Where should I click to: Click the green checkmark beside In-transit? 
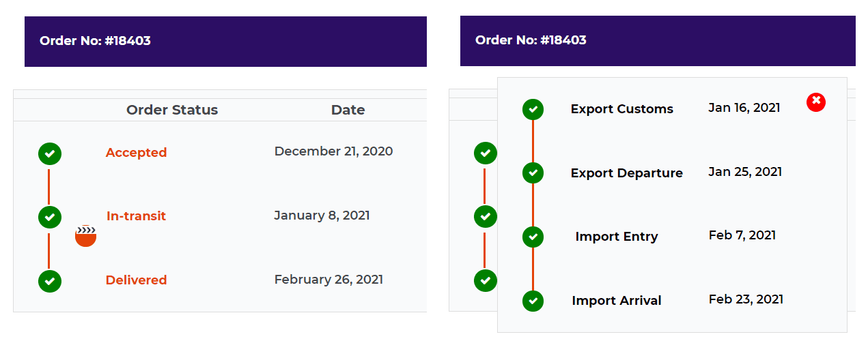click(x=50, y=217)
